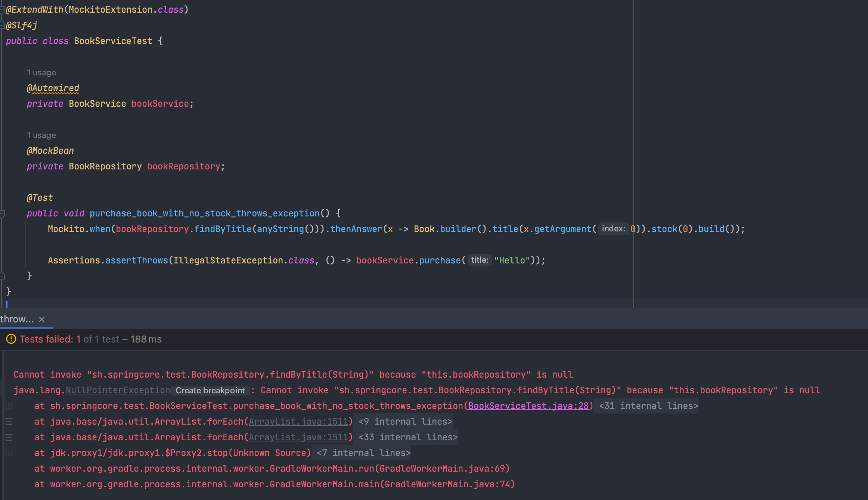The image size is (868, 500).
Task: Close the throw... run tab
Action: point(42,319)
